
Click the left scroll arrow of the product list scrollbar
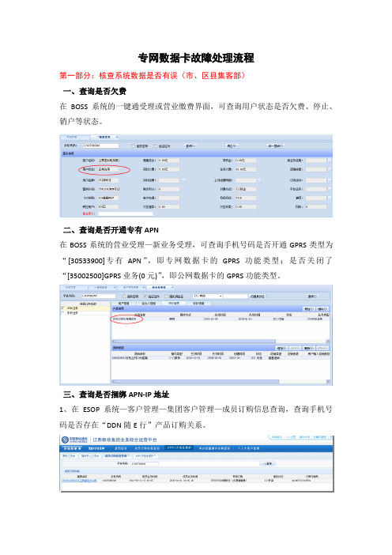tap(114, 342)
